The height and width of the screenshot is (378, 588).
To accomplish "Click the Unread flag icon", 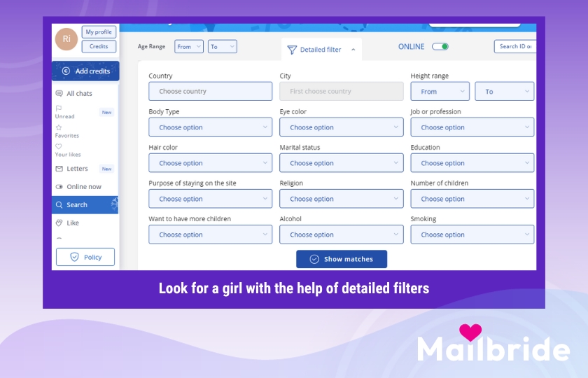I will click(59, 108).
